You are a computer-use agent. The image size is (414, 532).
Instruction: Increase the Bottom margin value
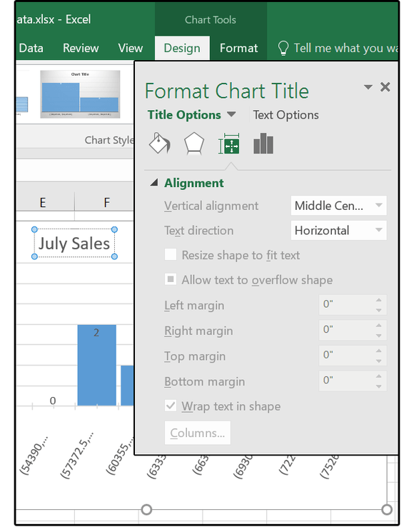pyautogui.click(x=379, y=376)
